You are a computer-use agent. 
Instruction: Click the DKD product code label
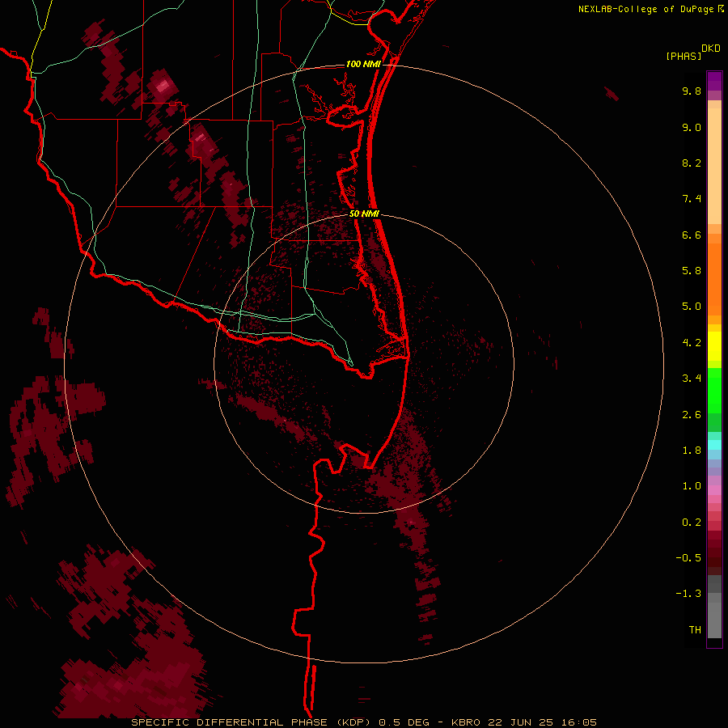[711, 49]
